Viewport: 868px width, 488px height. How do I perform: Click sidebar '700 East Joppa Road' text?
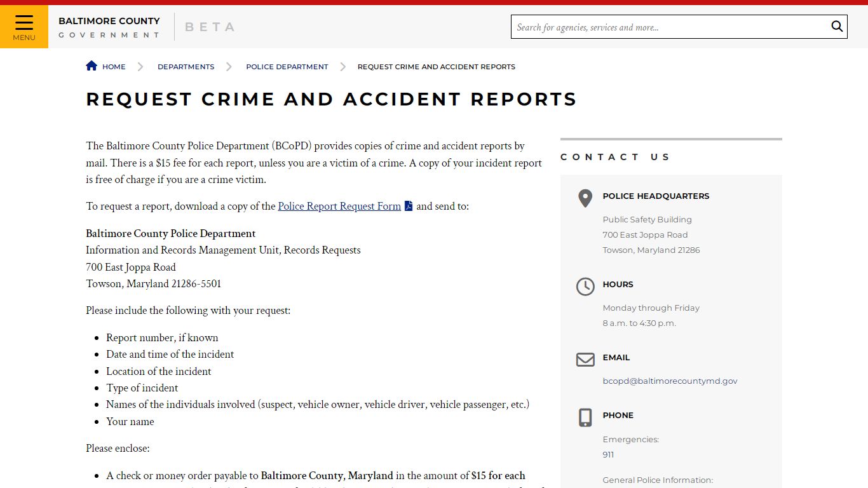[x=645, y=235]
